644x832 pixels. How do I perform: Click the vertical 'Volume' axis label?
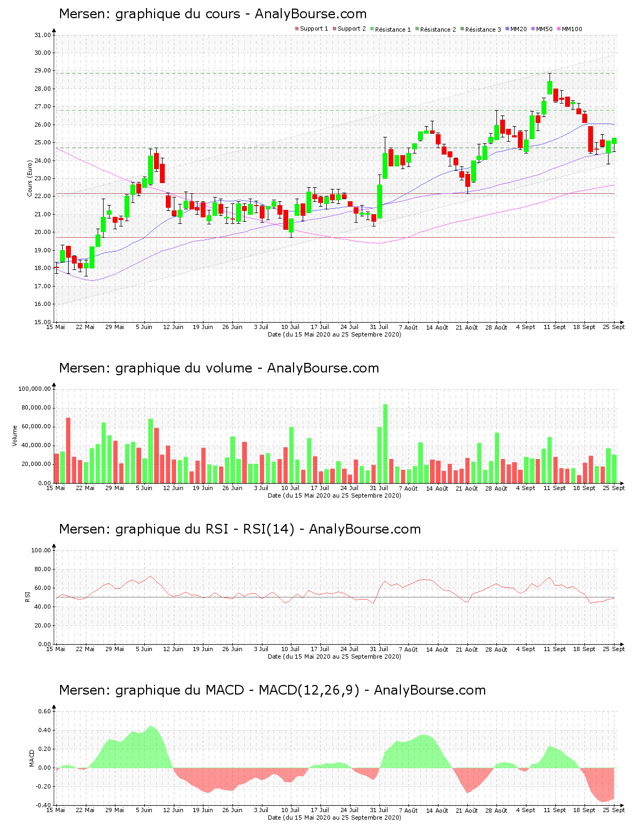[x=15, y=436]
